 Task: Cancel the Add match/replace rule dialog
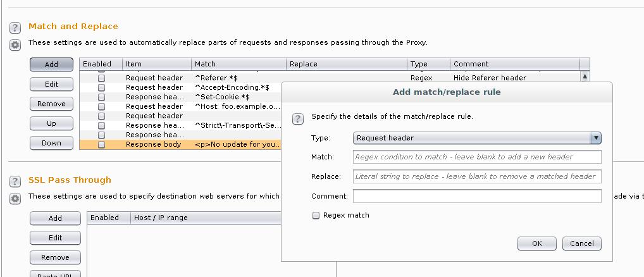tap(581, 243)
